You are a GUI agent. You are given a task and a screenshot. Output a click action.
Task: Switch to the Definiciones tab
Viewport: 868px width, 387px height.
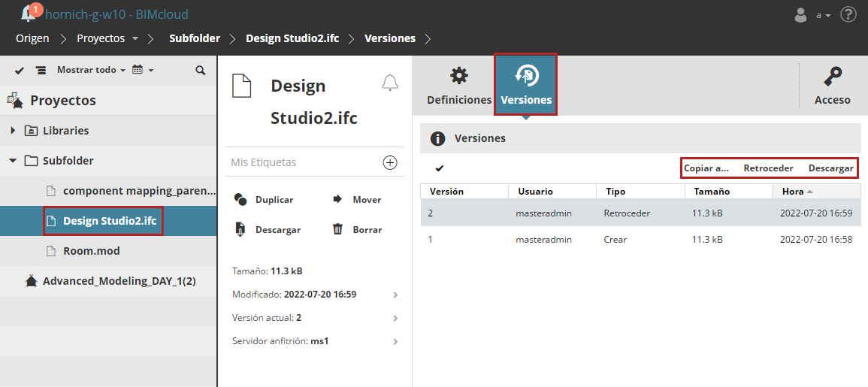click(x=458, y=85)
